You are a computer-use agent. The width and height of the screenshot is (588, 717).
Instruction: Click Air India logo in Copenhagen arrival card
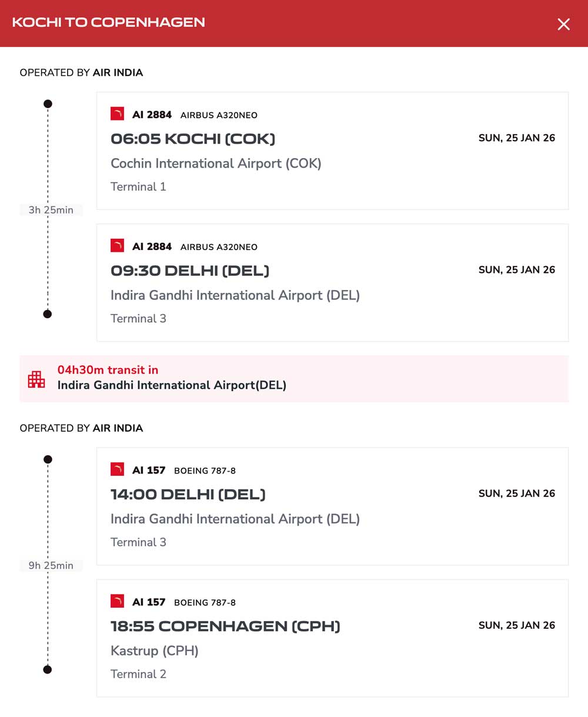(117, 601)
